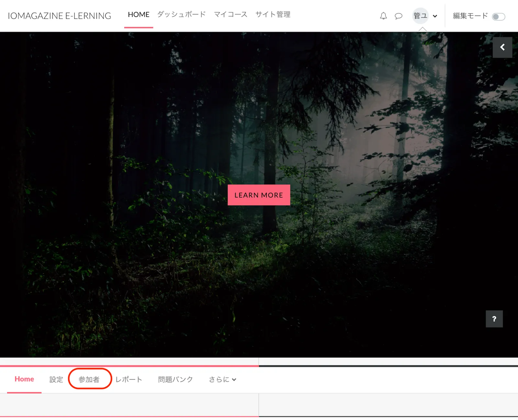The image size is (518, 420).
Task: Expand the さらに dropdown menu
Action: (222, 380)
